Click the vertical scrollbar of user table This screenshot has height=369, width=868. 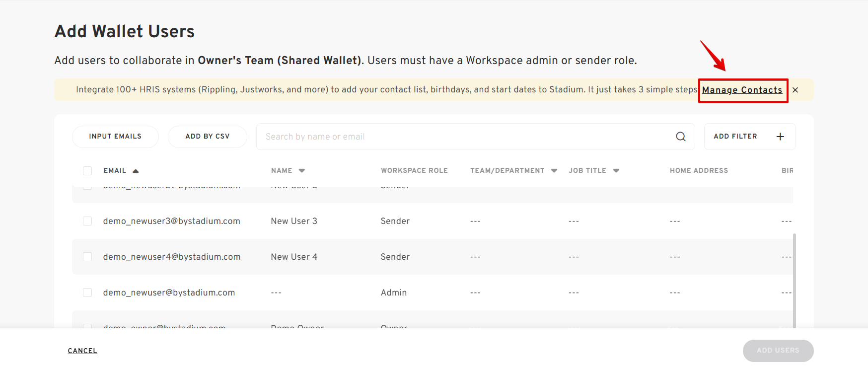coord(794,278)
